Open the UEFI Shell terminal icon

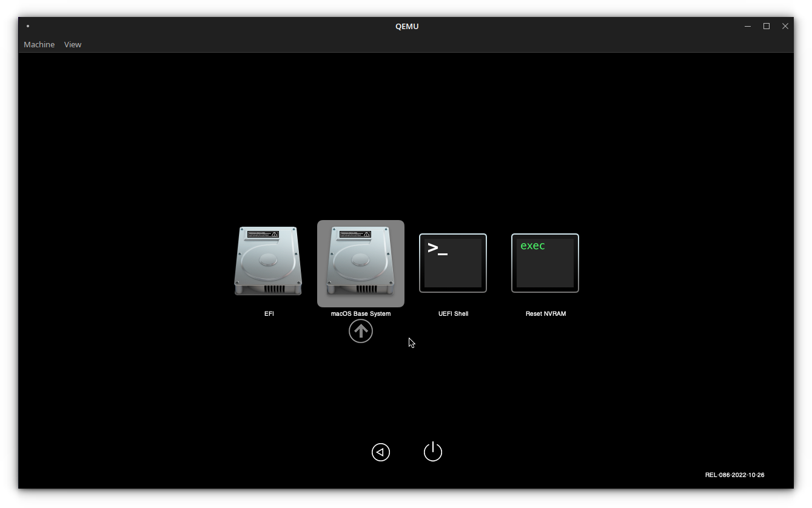[x=453, y=262]
